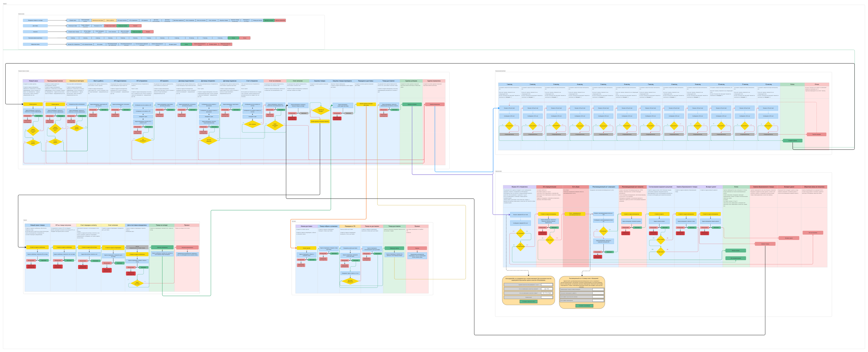This screenshot has width=868, height=352.
Task: Select the 'Обратная связь' legend block at top
Action: coord(35,44)
